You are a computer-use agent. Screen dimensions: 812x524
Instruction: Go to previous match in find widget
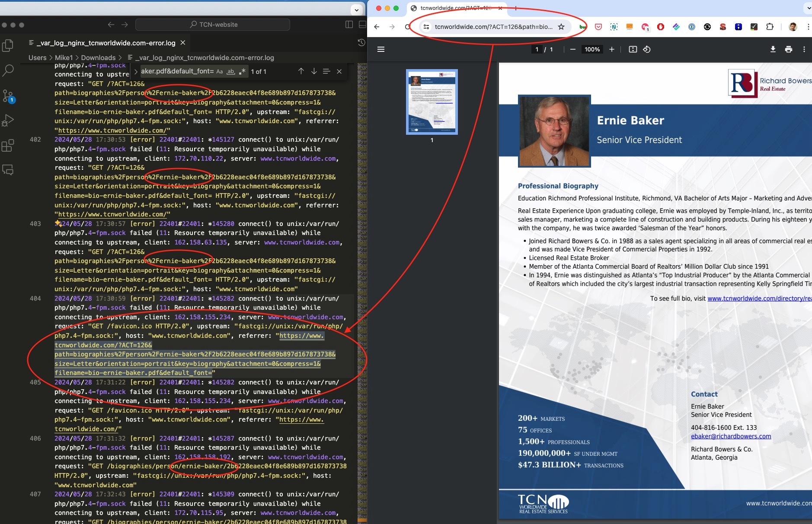pyautogui.click(x=301, y=71)
